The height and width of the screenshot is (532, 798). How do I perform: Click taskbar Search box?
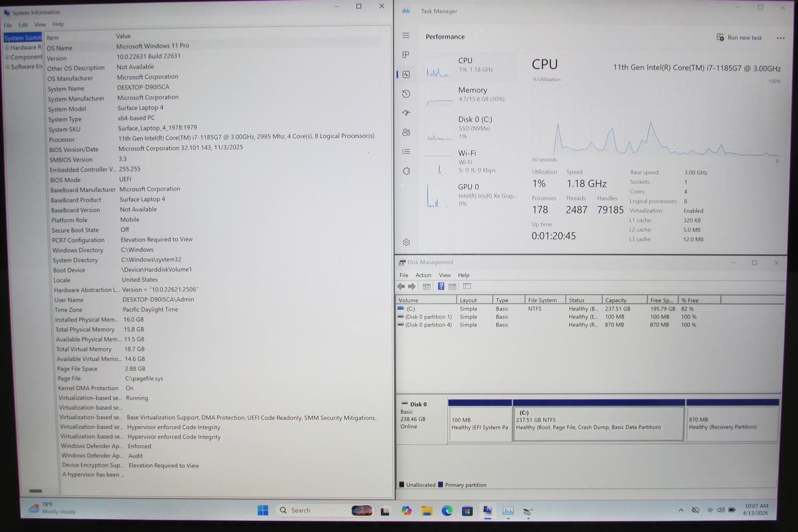325,510
